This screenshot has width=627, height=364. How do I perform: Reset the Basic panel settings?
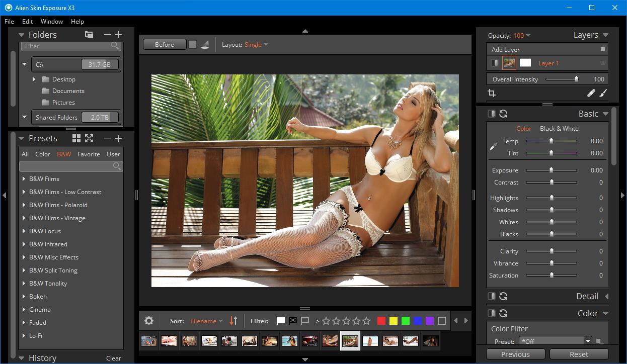click(x=503, y=114)
